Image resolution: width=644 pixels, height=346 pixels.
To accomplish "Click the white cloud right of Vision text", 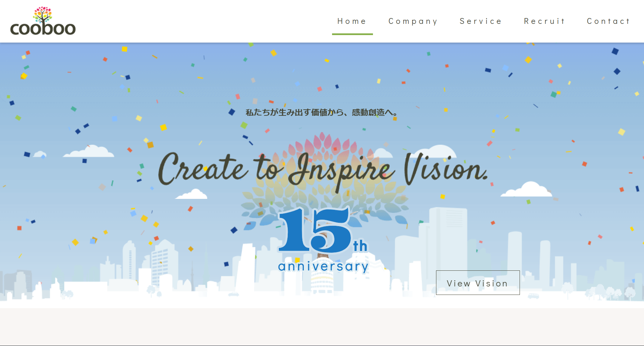I will [527, 189].
